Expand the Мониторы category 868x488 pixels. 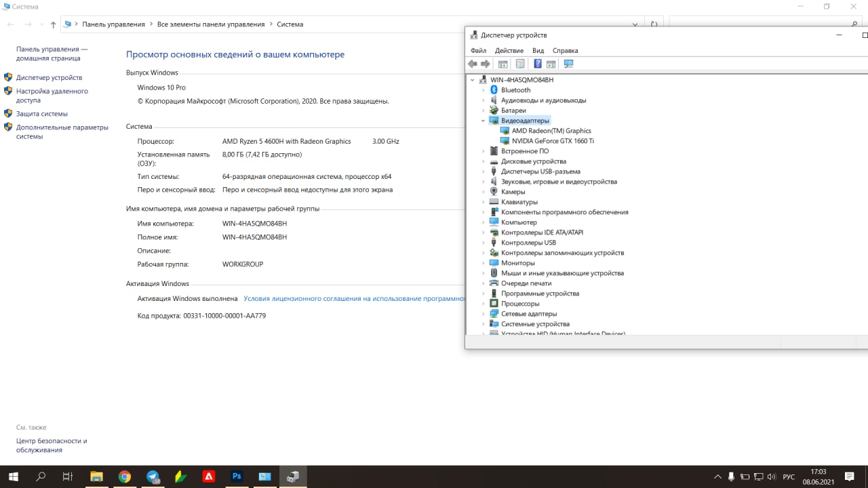coord(483,263)
